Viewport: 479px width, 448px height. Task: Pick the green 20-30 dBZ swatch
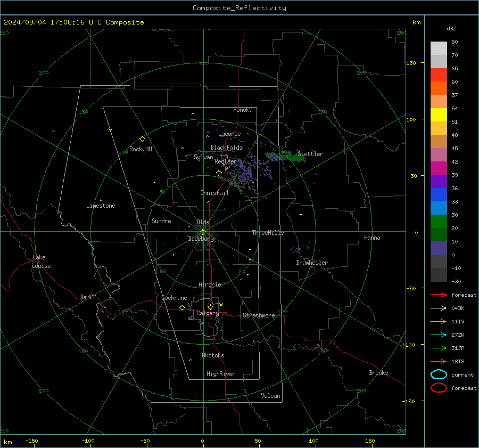click(x=439, y=222)
